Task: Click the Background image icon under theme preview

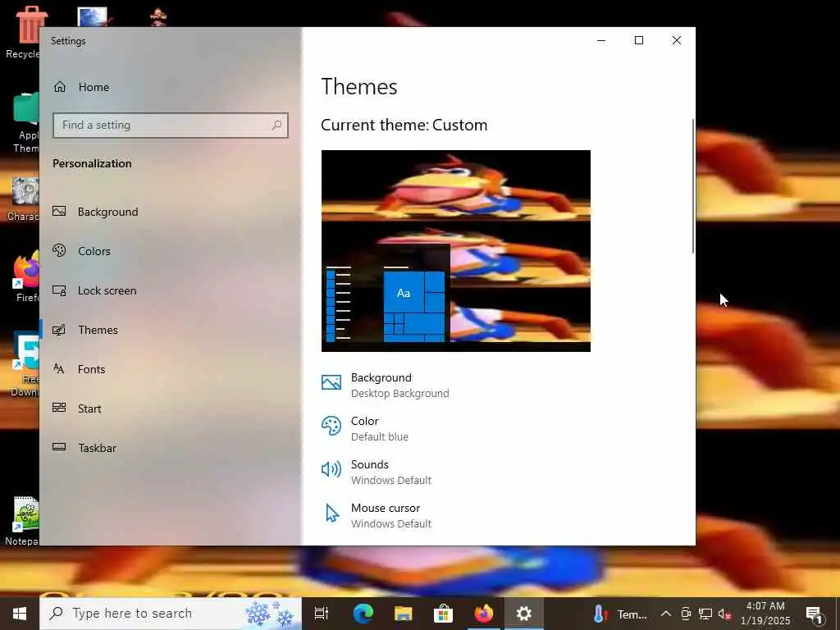Action: tap(331, 382)
